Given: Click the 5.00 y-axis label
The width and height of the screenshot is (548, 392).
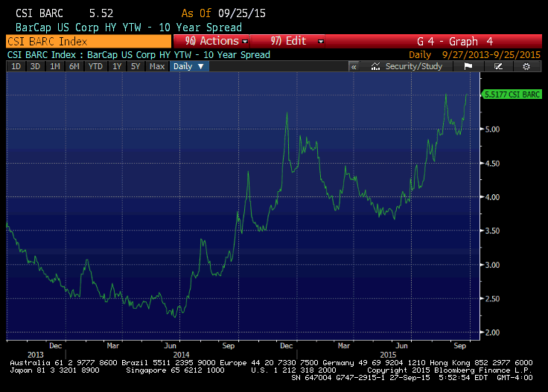Looking at the screenshot, I should [x=492, y=129].
